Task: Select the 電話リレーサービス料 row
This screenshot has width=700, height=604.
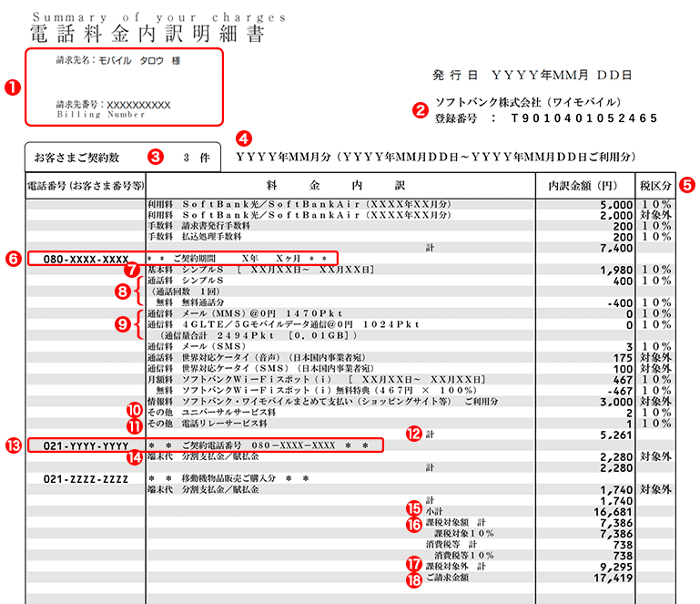Action: 208,423
